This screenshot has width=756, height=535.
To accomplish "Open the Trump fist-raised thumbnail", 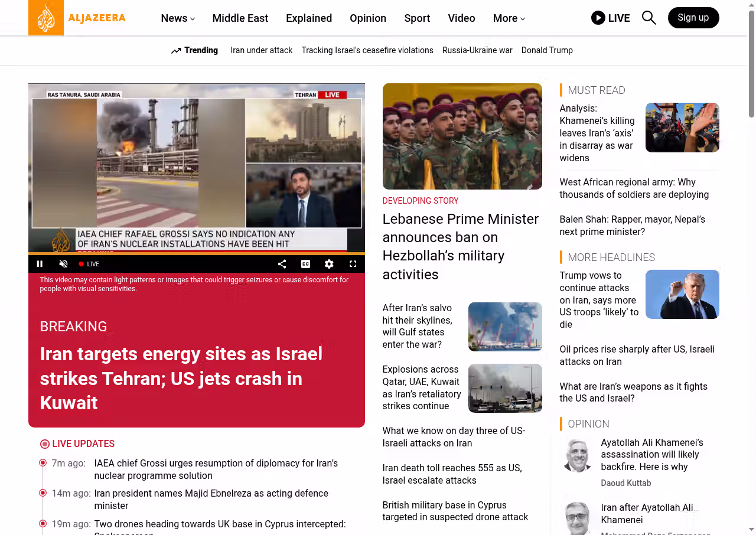I will (682, 294).
